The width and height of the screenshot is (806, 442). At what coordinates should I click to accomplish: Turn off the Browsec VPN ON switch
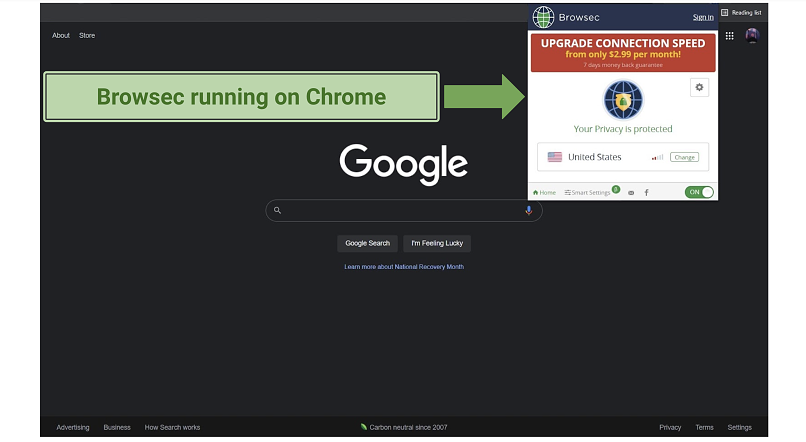pyautogui.click(x=699, y=192)
